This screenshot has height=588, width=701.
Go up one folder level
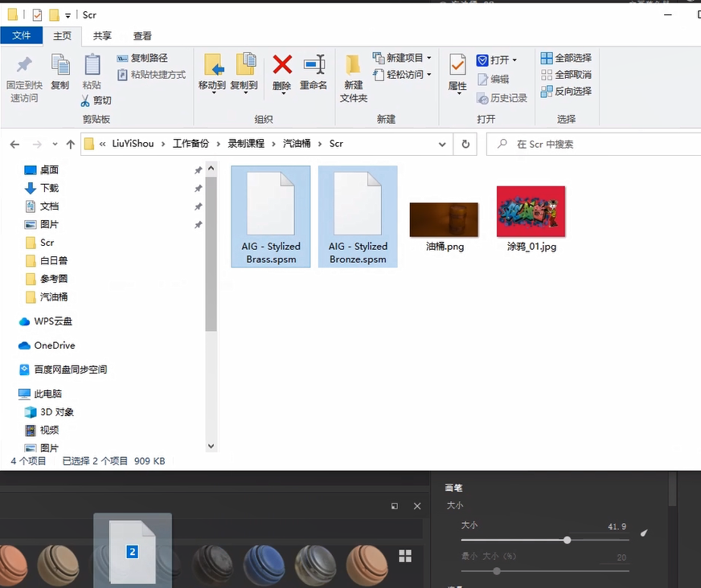click(70, 145)
